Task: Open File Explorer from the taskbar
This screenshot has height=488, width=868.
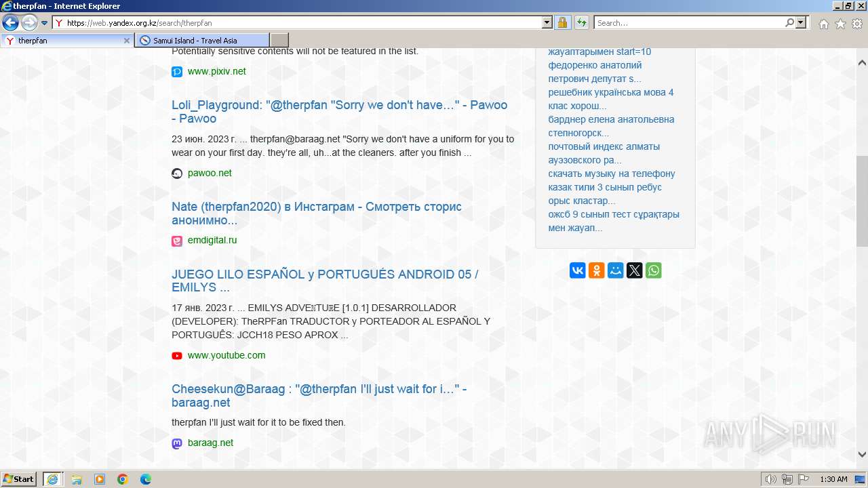Action: tap(77, 479)
